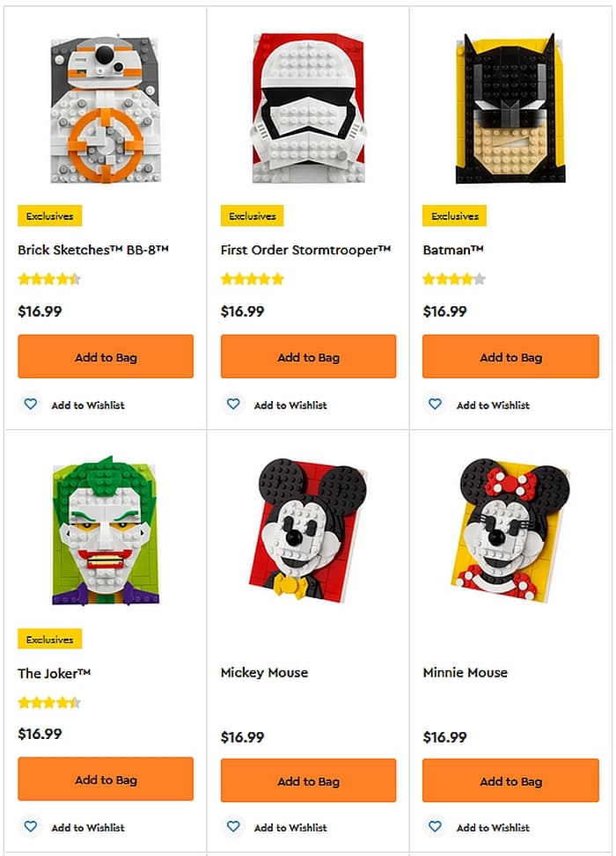616x856 pixels.
Task: Click the Batman wishlist heart icon
Action: (x=436, y=405)
